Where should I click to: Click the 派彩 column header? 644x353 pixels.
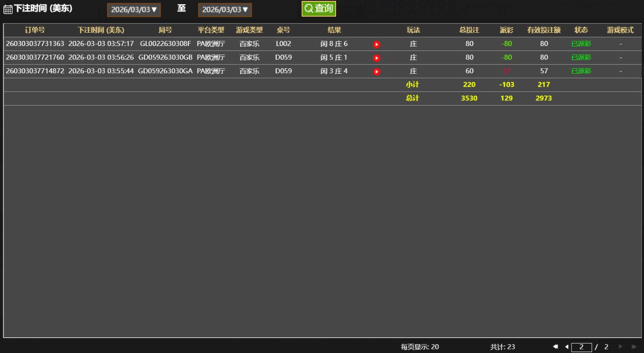point(506,30)
